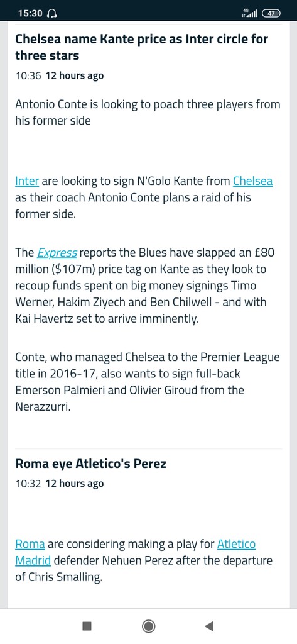Screen dimensions: 297x644
Task: Tap the paragraph about Emerson Palmieri and Giroud
Action: point(148,382)
